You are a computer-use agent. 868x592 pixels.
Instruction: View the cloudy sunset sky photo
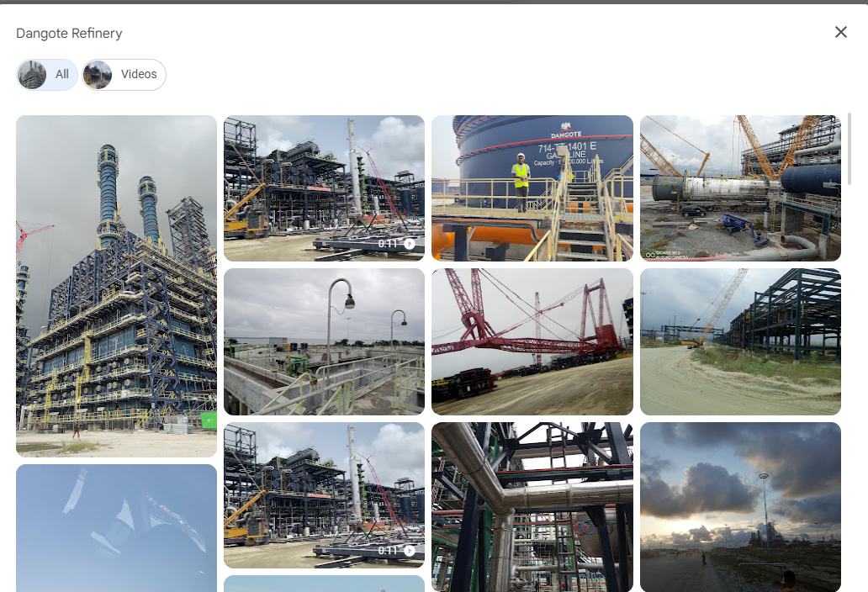click(740, 506)
